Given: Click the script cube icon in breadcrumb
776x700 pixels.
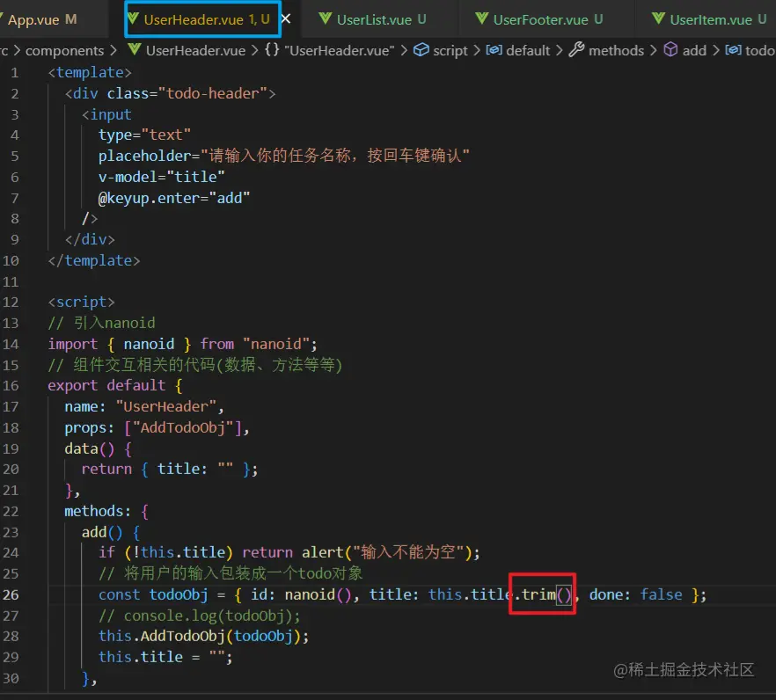Looking at the screenshot, I should pyautogui.click(x=421, y=50).
